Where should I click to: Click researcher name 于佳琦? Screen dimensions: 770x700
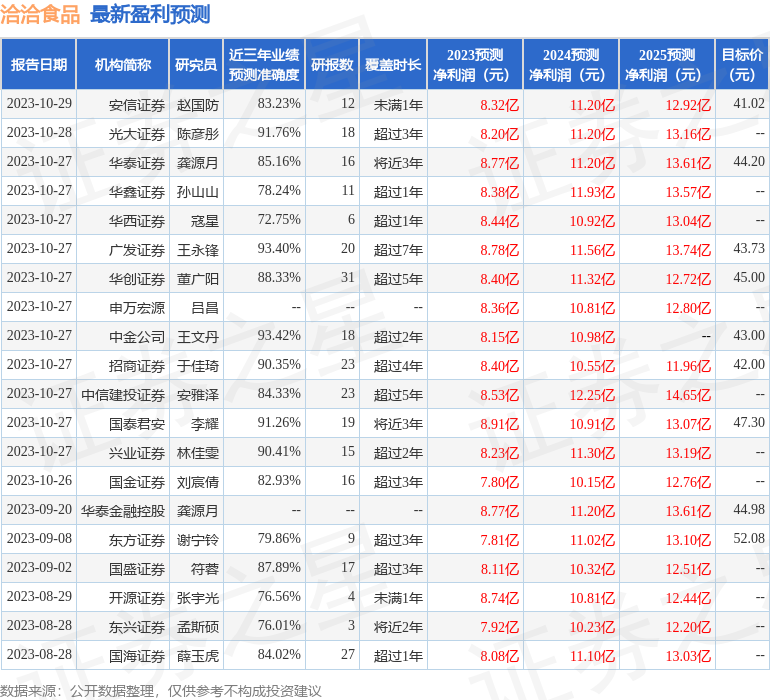pyautogui.click(x=197, y=366)
